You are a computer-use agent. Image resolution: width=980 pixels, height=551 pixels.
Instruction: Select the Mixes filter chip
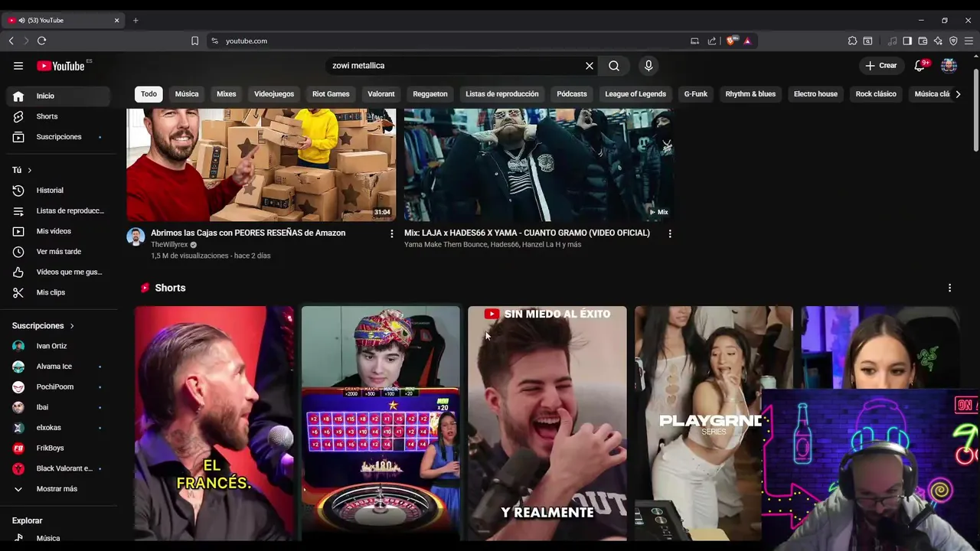coord(227,94)
